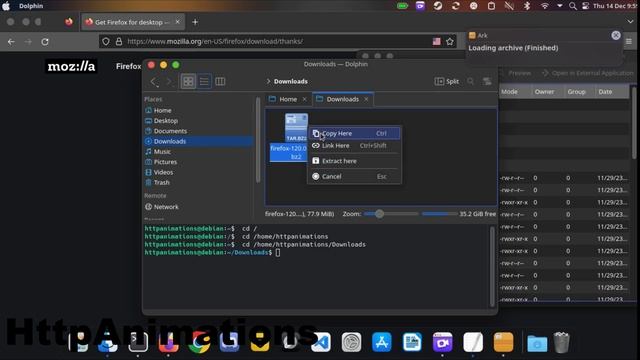Viewport: 640px width, 360px height.
Task: Open a new Firefox tab
Action: click(195, 22)
